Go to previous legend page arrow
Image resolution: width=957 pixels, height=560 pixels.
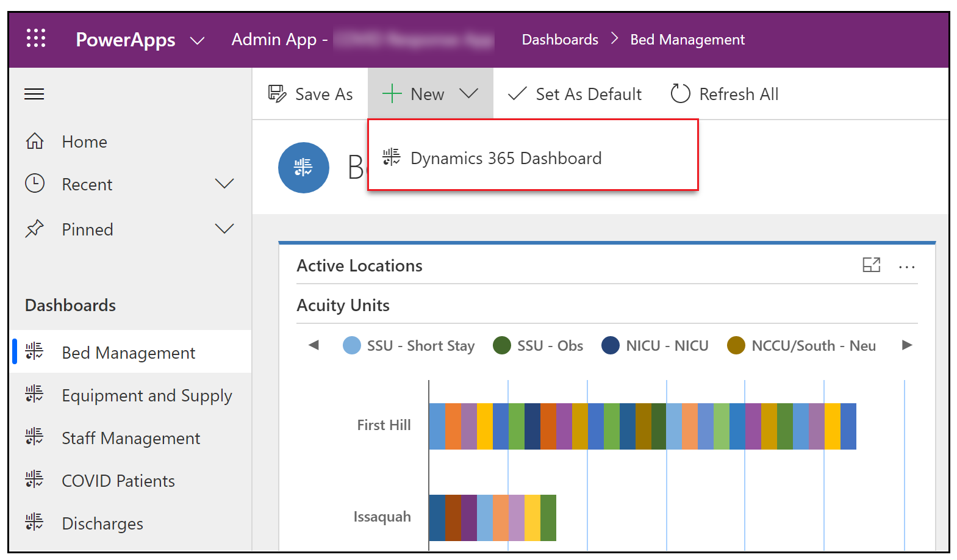314,345
